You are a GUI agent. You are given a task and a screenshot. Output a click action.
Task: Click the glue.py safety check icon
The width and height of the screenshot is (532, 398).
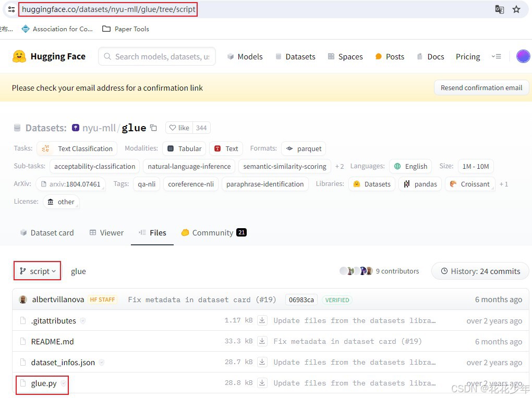tap(63, 383)
